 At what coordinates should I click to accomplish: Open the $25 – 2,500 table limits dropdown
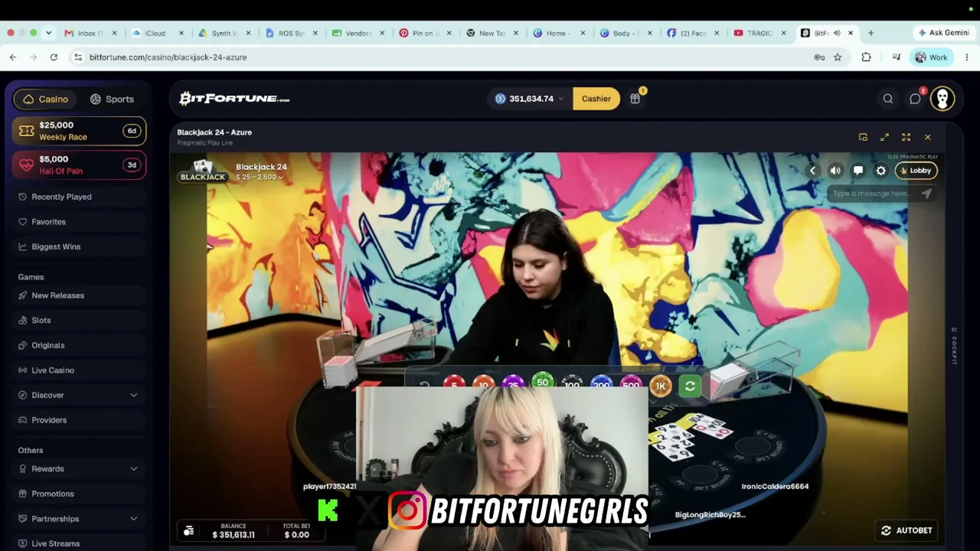tap(260, 178)
